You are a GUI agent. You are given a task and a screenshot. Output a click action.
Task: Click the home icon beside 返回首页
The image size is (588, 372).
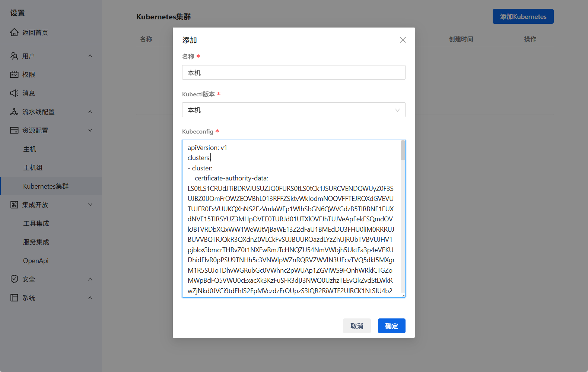[14, 32]
